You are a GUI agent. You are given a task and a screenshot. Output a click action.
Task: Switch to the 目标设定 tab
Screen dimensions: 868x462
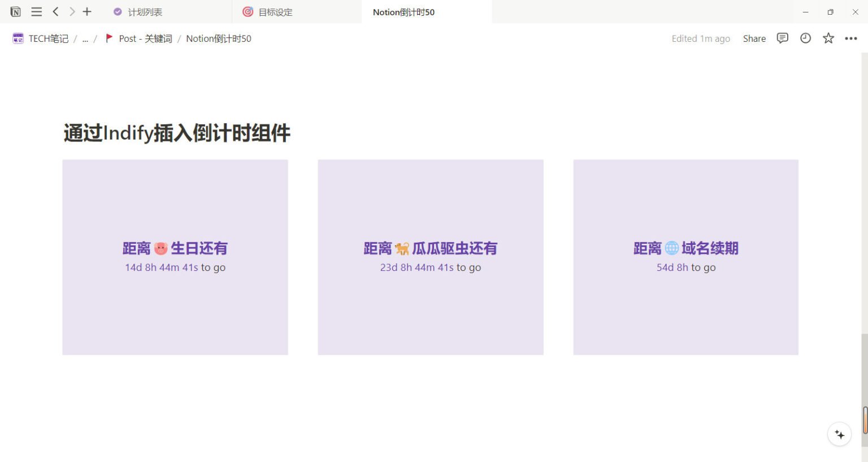point(275,12)
